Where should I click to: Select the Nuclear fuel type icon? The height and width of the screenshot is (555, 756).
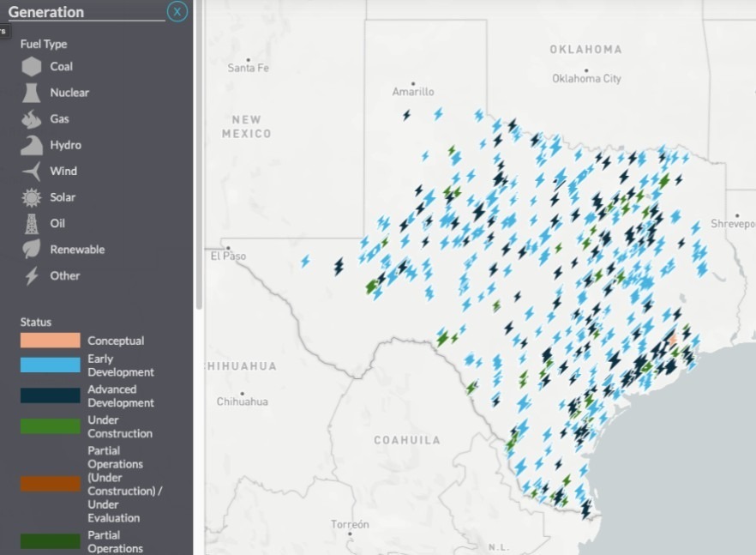(30, 93)
